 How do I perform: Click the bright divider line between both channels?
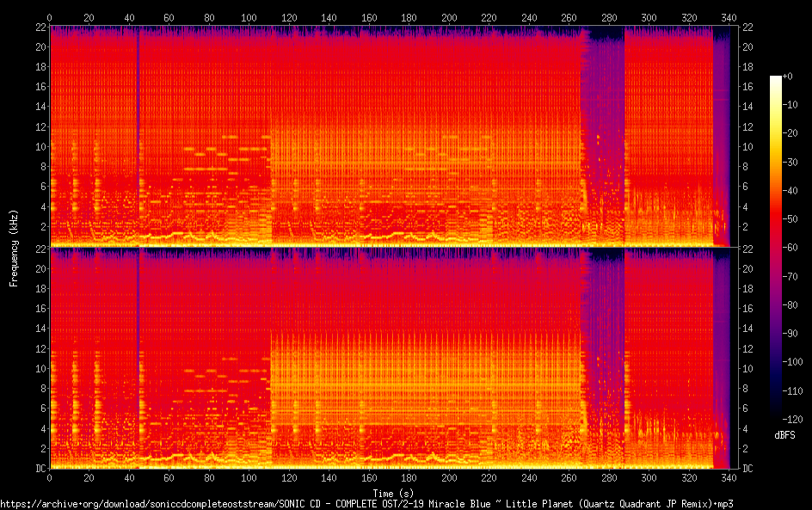[x=387, y=247]
